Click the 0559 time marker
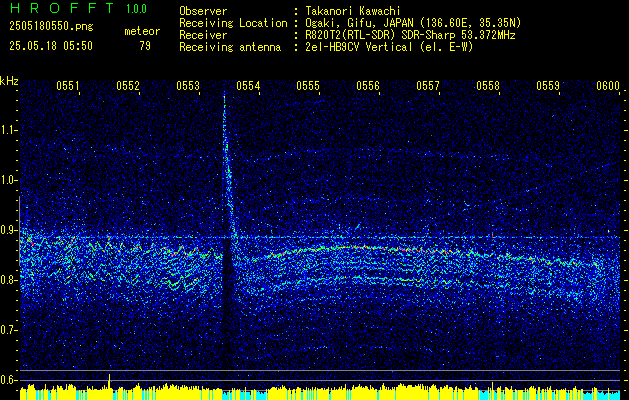Viewport: 629px width, 400px height. click(x=548, y=85)
